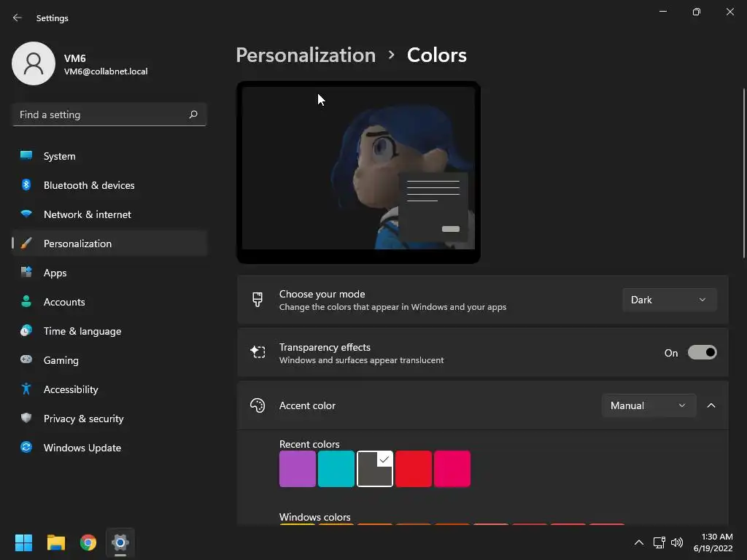Viewport: 747px width, 560px height.
Task: Open File Explorer from the taskbar
Action: (x=55, y=542)
